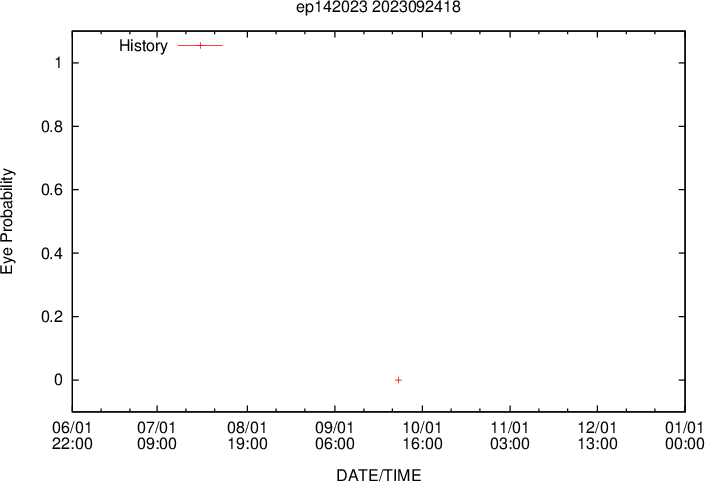Screen dimensions: 705x482
Task: Click the y-axis value '0.2'
Action: [52, 317]
